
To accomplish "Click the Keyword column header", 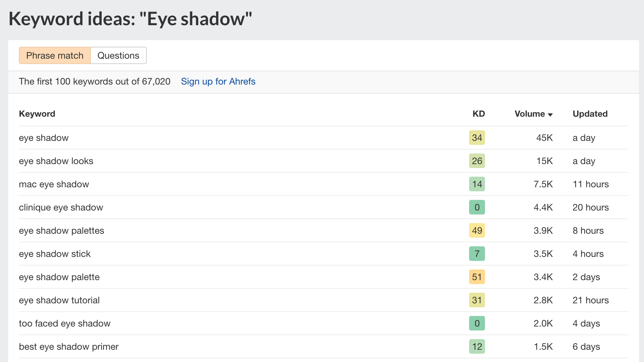I will pos(37,114).
